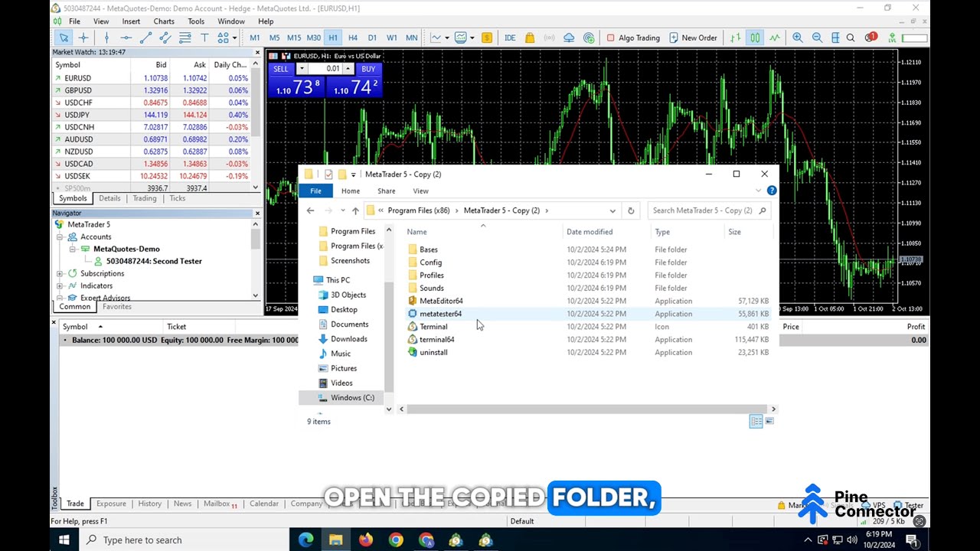
Task: Open Firefox from the Windows taskbar
Action: [366, 540]
